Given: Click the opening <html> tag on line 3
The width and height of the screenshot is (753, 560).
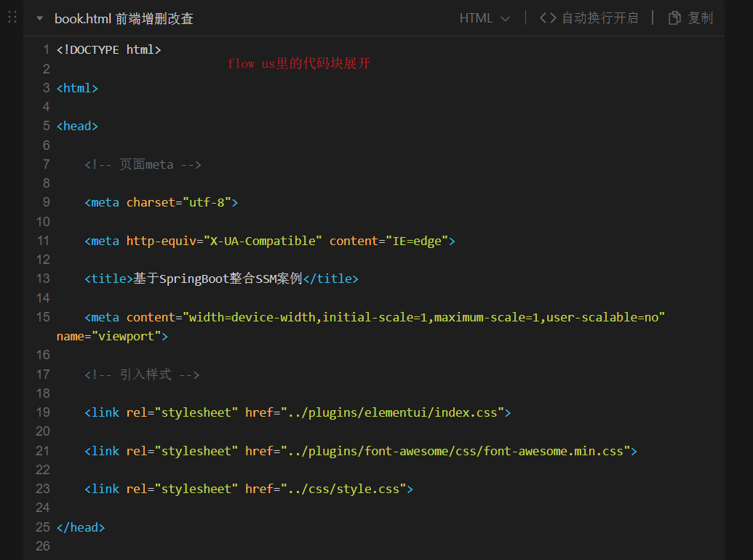Looking at the screenshot, I should [77, 88].
